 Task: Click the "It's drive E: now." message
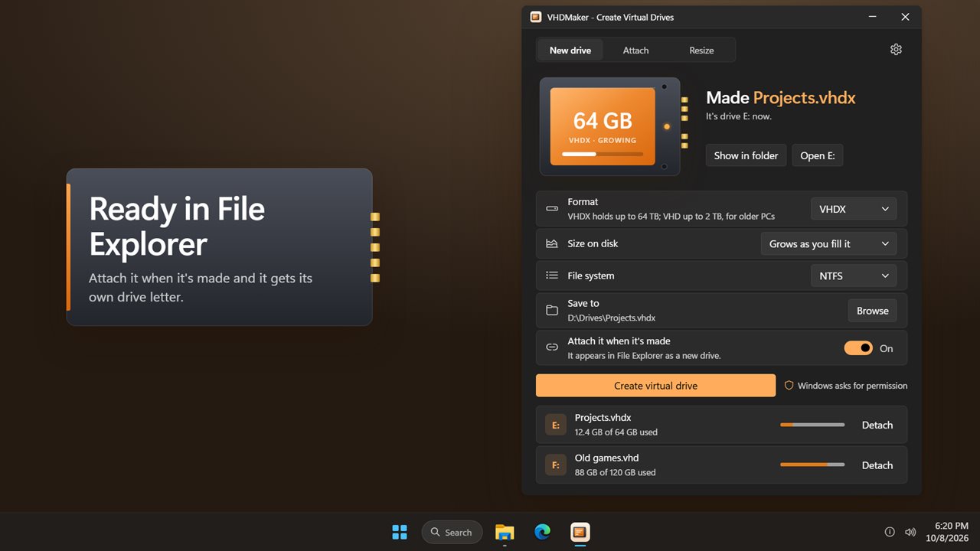point(739,116)
